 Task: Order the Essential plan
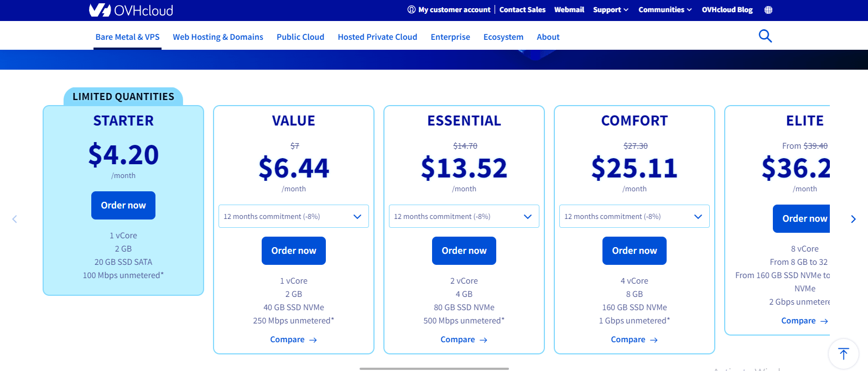click(x=464, y=250)
